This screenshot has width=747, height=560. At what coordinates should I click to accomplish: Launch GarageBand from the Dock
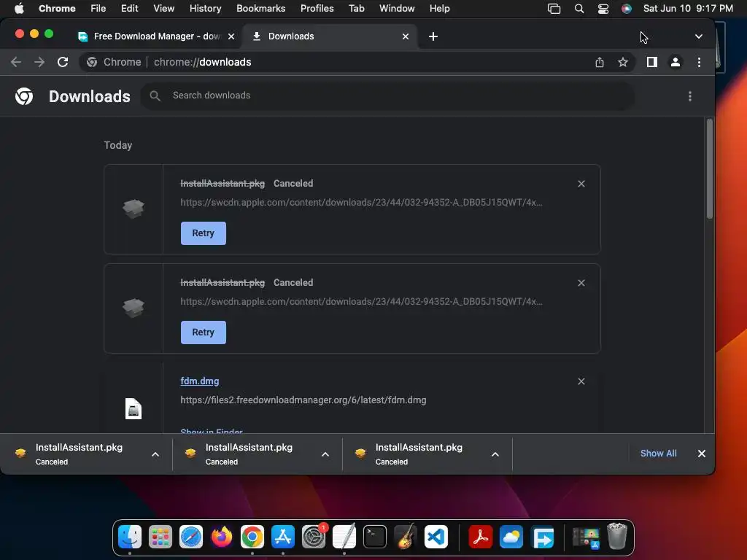pos(406,537)
